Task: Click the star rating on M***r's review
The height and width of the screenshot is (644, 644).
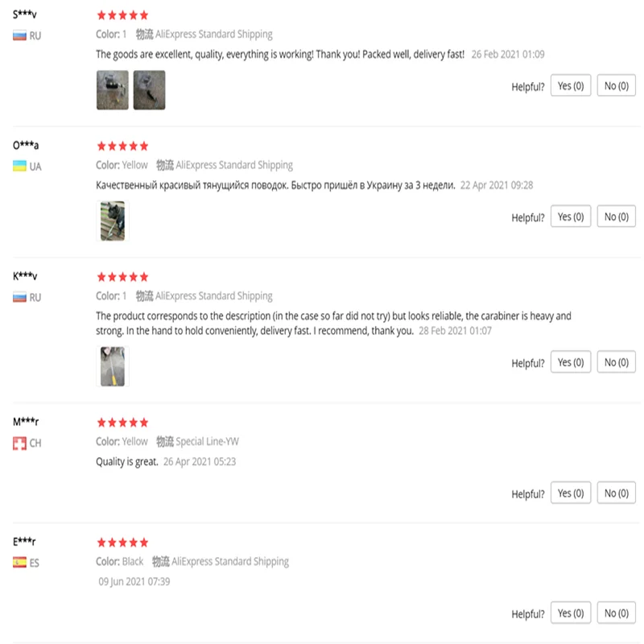Action: 122,423
